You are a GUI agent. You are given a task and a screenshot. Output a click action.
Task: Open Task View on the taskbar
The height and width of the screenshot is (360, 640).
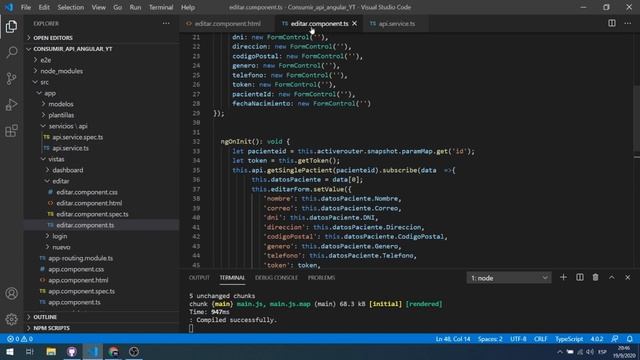coord(30,351)
